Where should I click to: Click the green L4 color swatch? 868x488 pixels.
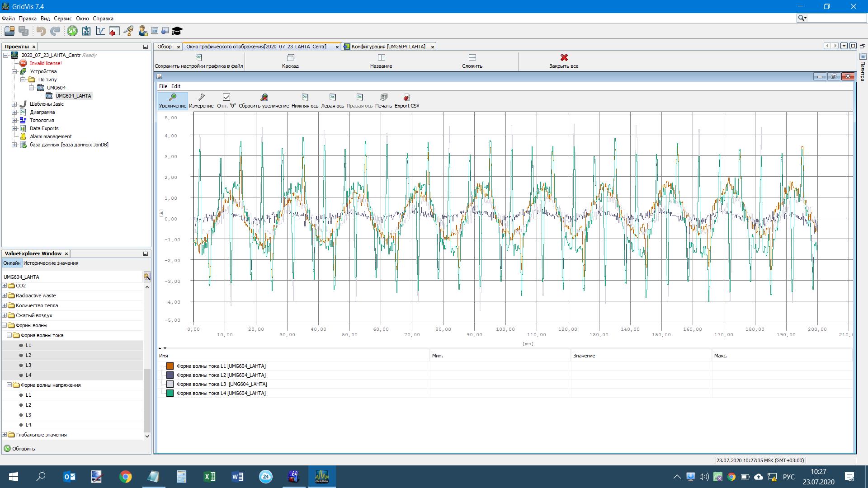coord(170,393)
